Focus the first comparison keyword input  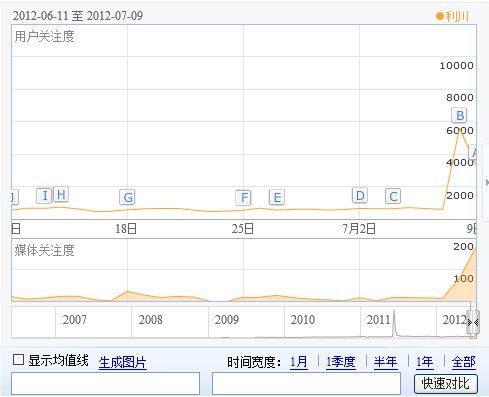coord(106,384)
